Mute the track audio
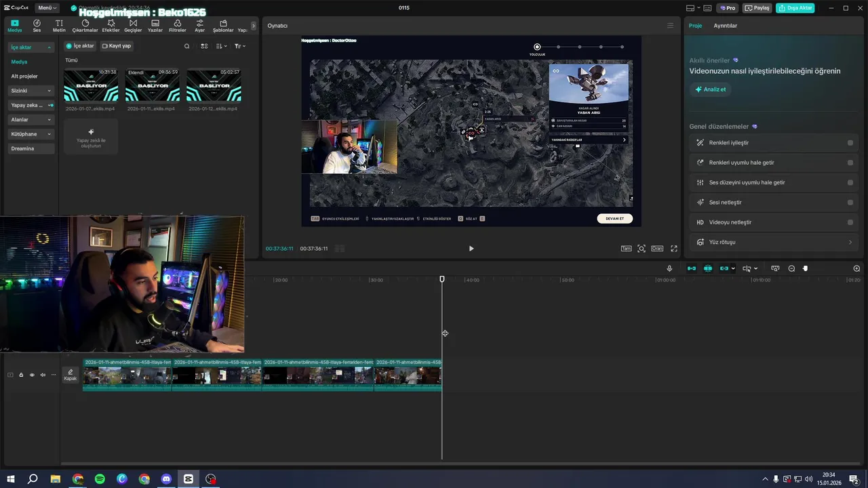This screenshot has width=868, height=488. [43, 375]
